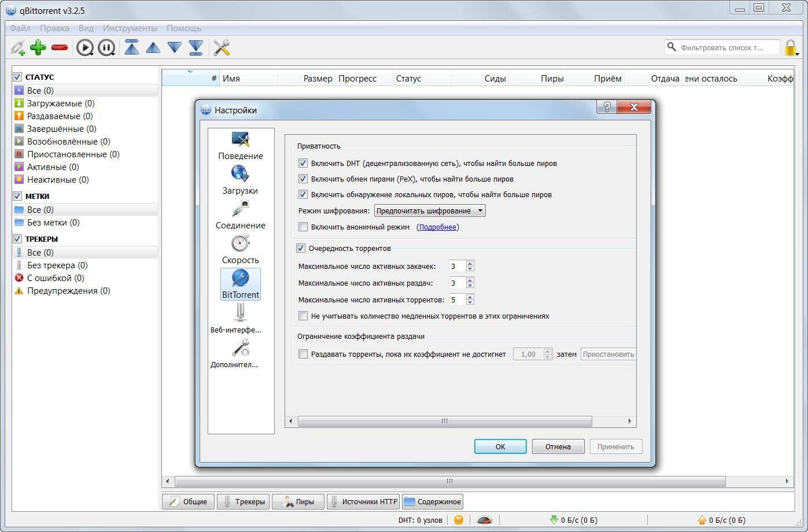Click the Применить button
Screen dimensions: 808x532
tap(616, 446)
